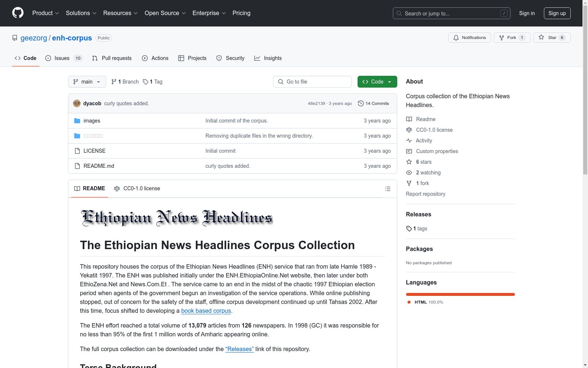Click the HTML language progress bar
588x368 pixels.
460,294
